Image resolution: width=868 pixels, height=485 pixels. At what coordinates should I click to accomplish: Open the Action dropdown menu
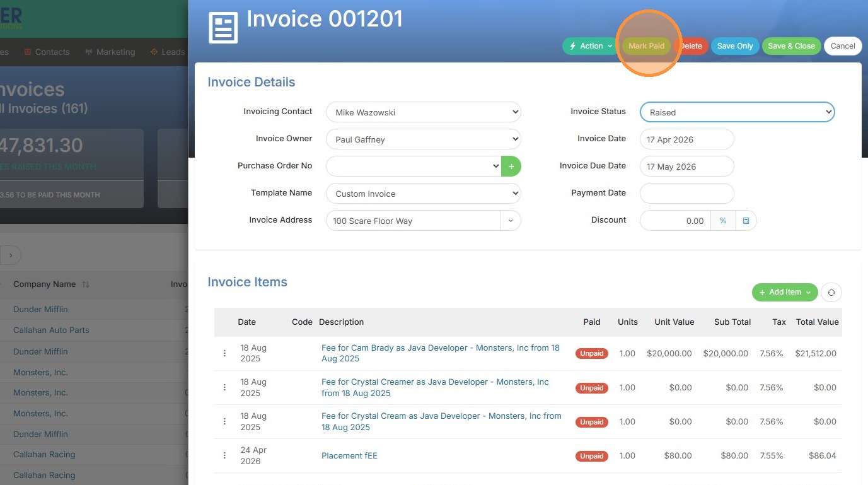591,46
